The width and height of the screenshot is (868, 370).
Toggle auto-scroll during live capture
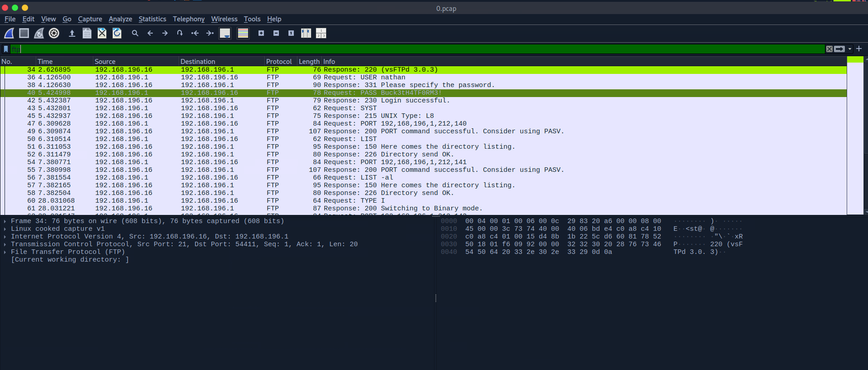point(225,33)
